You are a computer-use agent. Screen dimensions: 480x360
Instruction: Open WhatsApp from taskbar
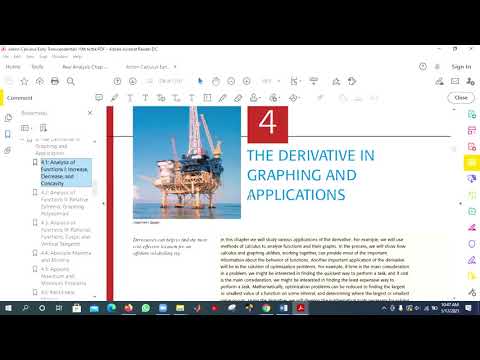tap(146, 308)
